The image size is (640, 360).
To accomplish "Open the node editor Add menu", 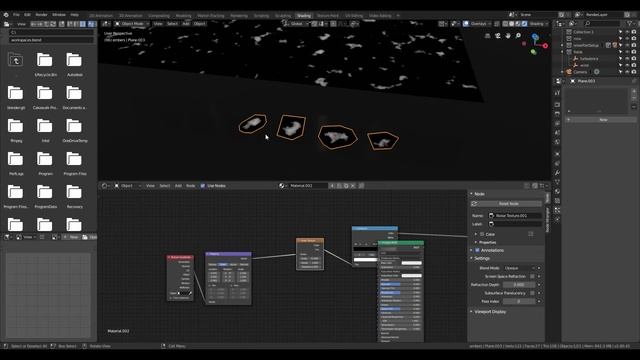I will pyautogui.click(x=178, y=186).
